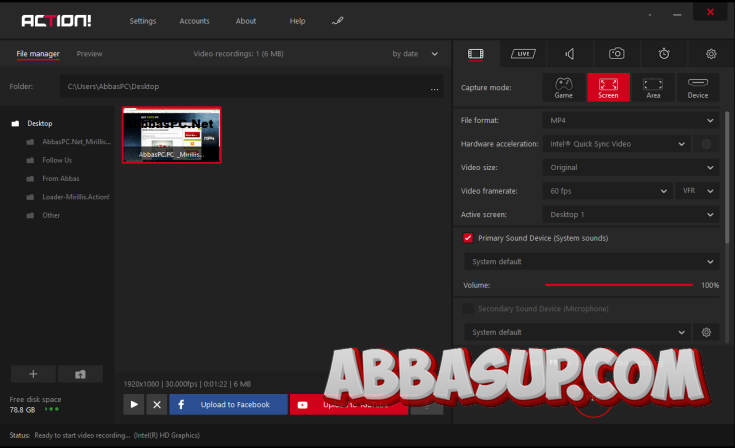Open the video recording tab icon
Image resolution: width=735 pixels, height=448 pixels.
click(475, 54)
